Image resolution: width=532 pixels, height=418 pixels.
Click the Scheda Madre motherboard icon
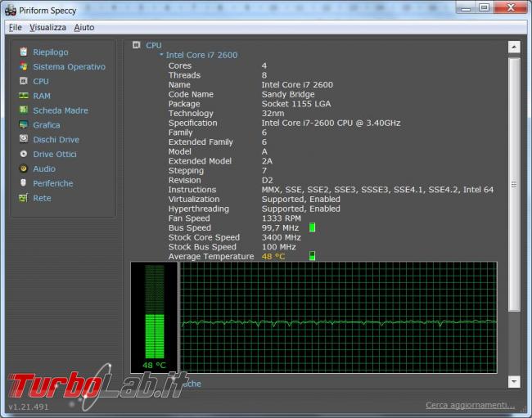click(x=24, y=110)
